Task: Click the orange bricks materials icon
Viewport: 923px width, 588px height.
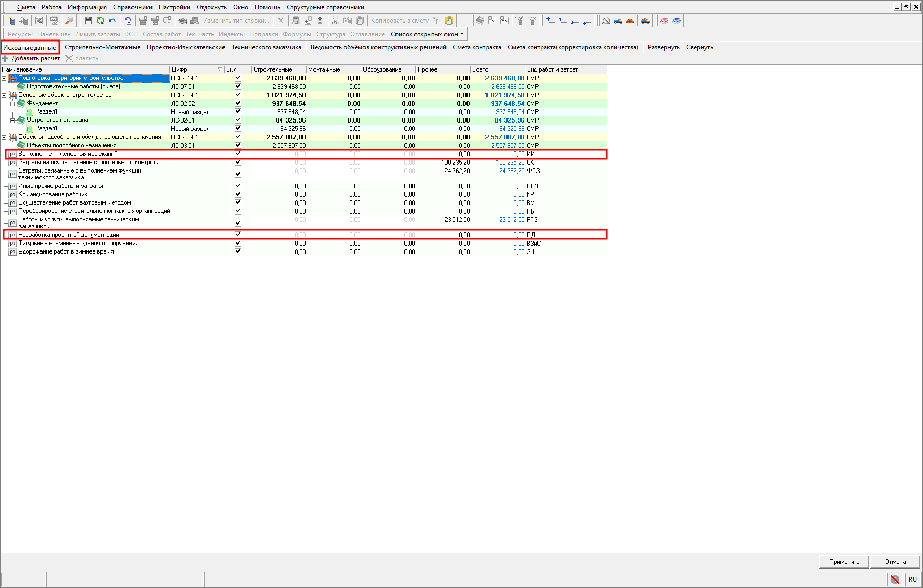Action: tap(630, 21)
